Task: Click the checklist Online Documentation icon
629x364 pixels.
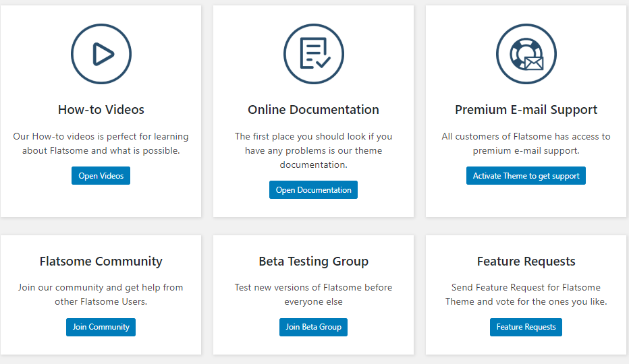Action: [314, 54]
